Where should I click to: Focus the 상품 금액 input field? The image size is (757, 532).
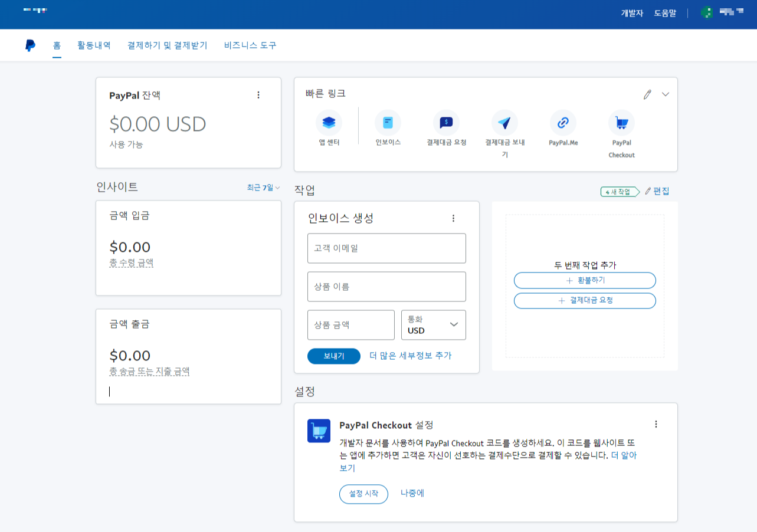coord(351,325)
